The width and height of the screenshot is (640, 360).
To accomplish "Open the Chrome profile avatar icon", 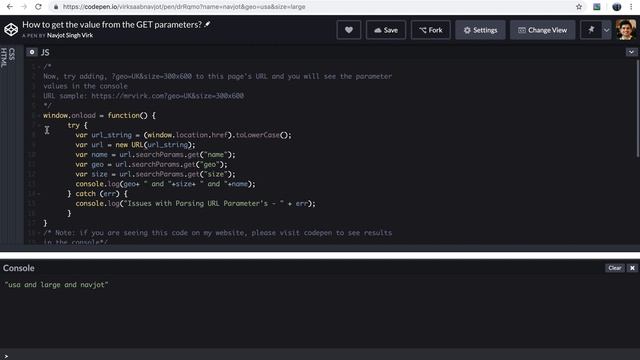I will point(617,7).
